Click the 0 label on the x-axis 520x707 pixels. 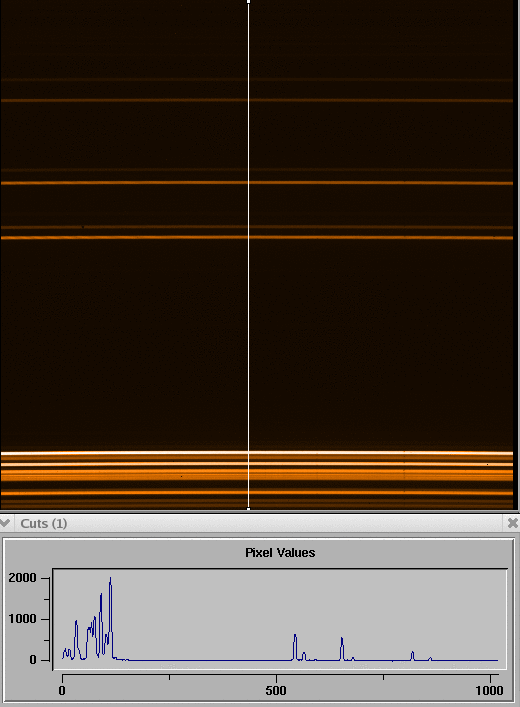pos(62,690)
